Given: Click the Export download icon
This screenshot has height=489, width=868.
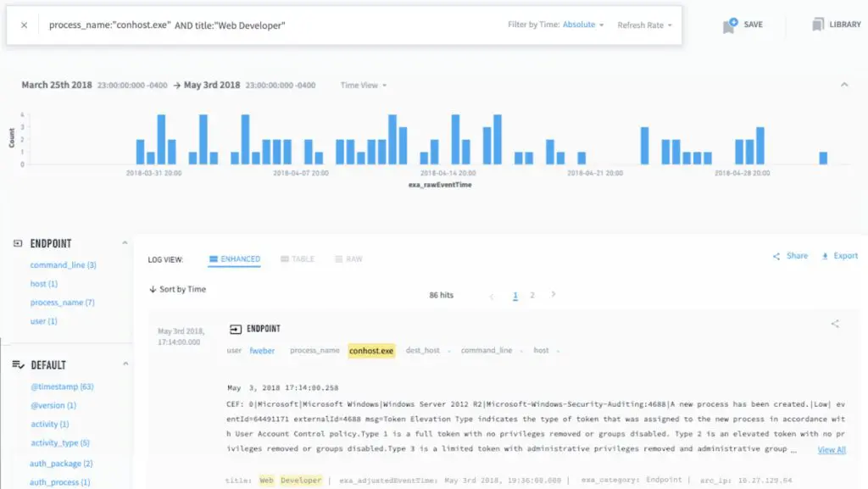Looking at the screenshot, I should click(x=826, y=256).
